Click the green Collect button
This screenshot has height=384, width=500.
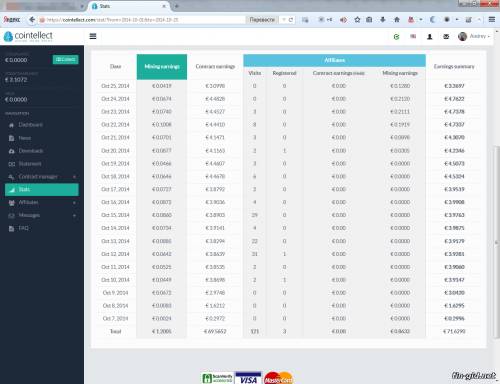coord(66,59)
